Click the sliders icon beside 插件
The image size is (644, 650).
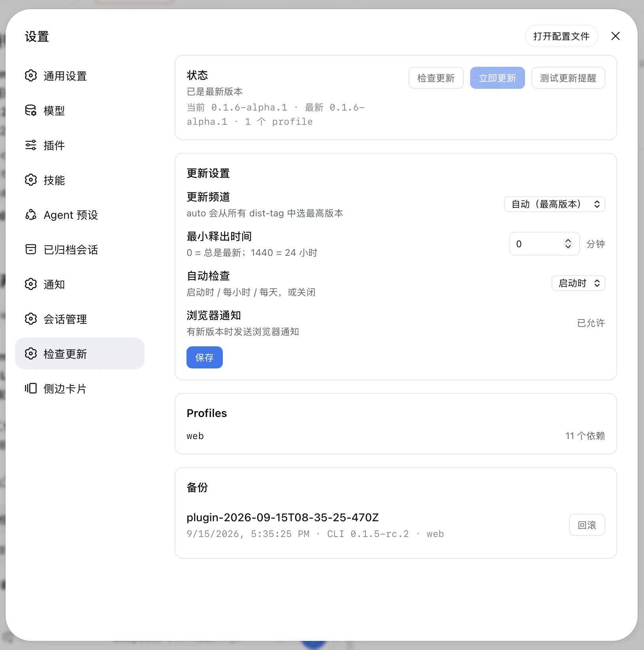pos(31,145)
